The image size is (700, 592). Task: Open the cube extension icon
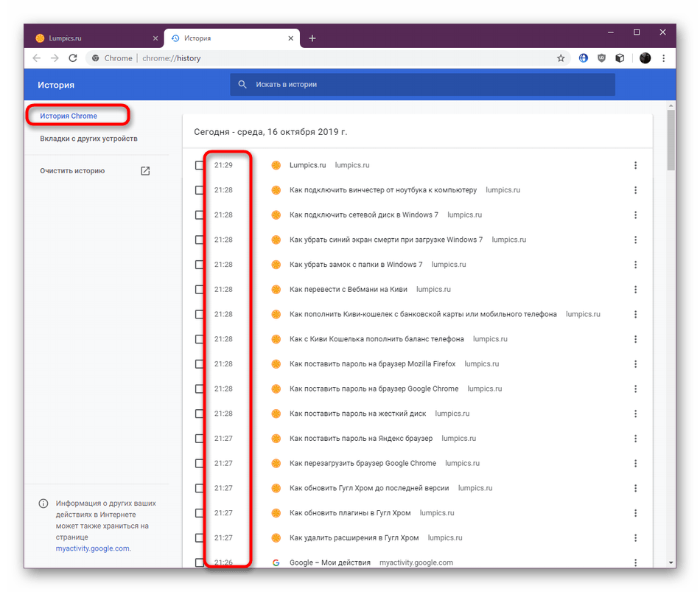click(x=620, y=58)
